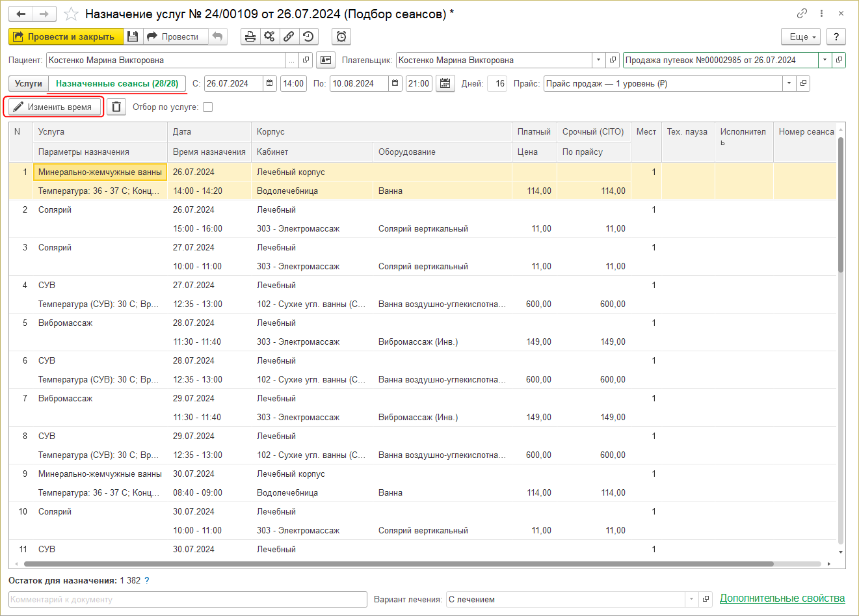This screenshot has height=616, width=859.
Task: Click Изменить время button
Action: pyautogui.click(x=53, y=107)
